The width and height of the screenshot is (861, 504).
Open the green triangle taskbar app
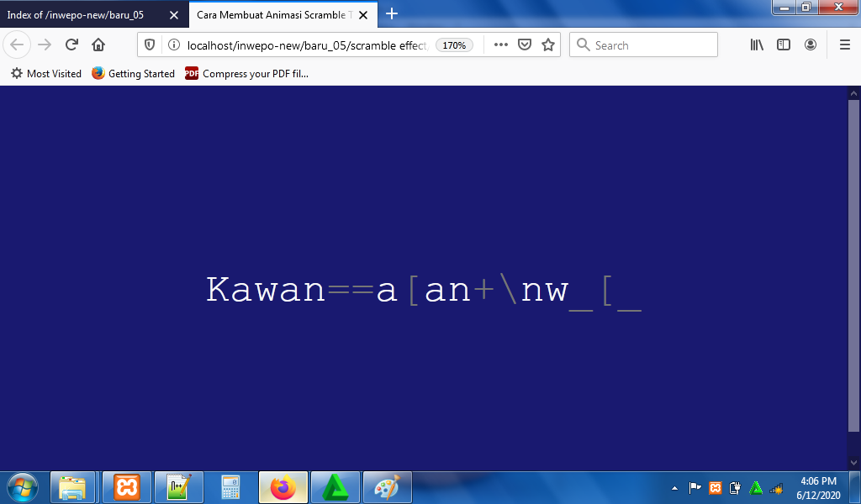(x=335, y=487)
